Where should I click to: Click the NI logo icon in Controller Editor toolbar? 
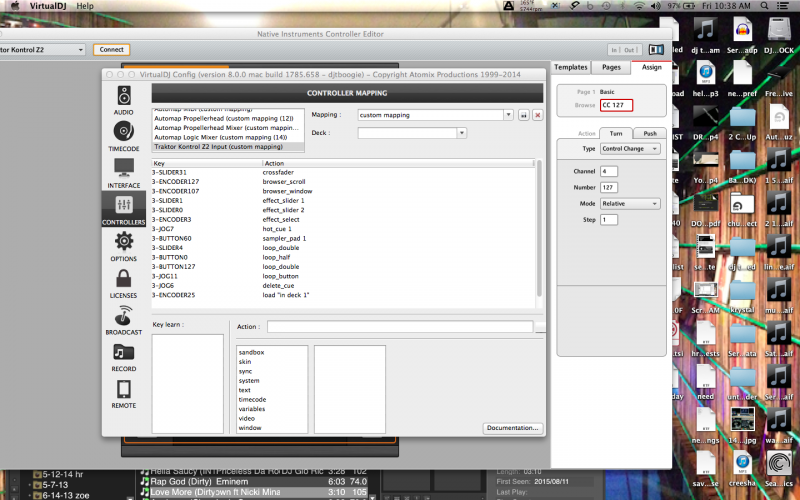pos(656,49)
